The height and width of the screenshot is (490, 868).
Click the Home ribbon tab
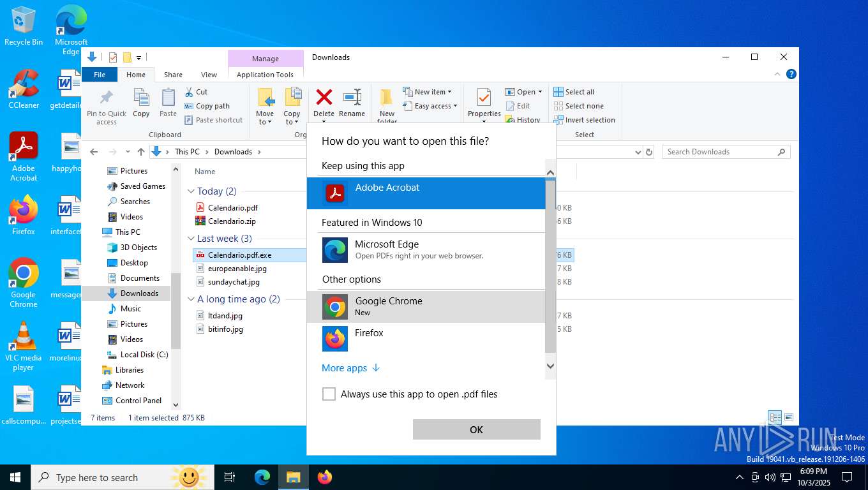pos(136,75)
